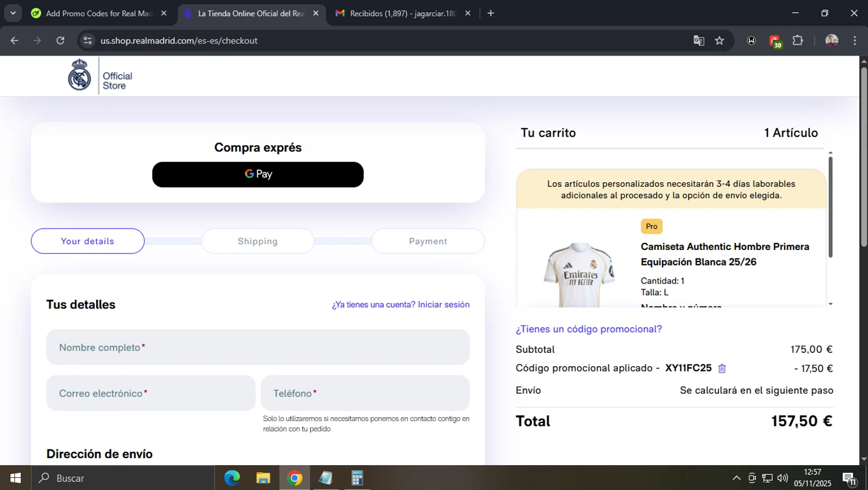868x490 pixels.
Task: Click the Teléfono field
Action: tap(365, 393)
